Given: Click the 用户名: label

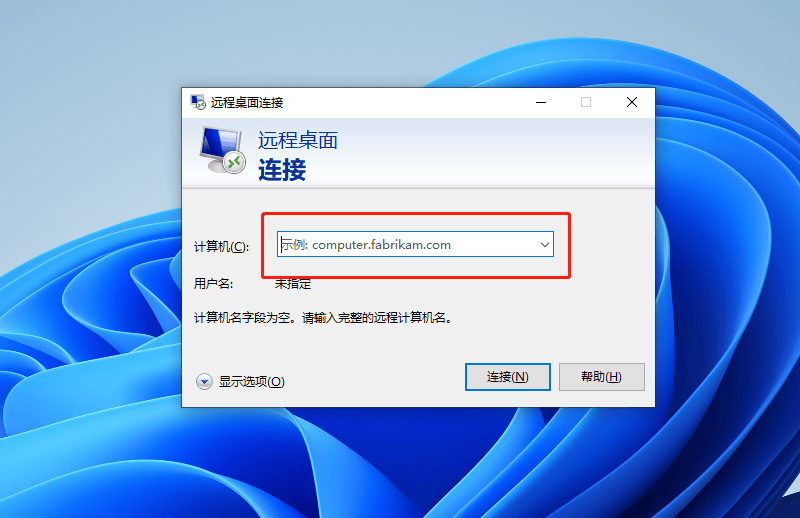Looking at the screenshot, I should click(x=213, y=284).
